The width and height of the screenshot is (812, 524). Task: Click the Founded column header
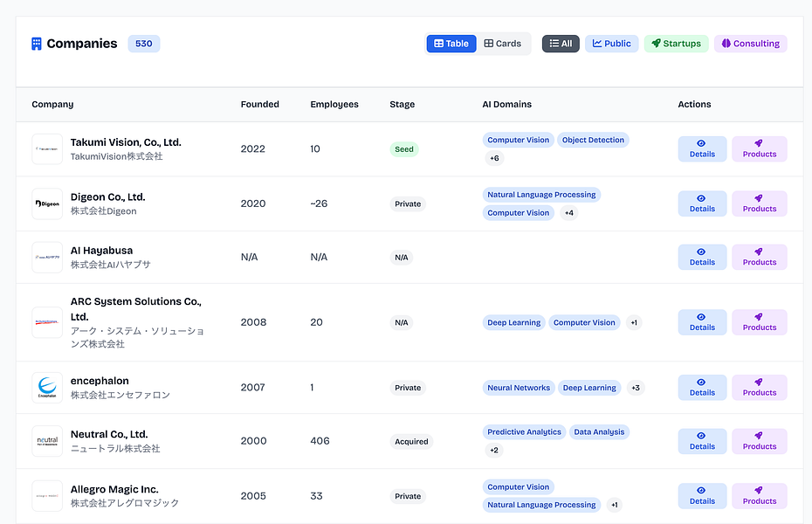[260, 104]
